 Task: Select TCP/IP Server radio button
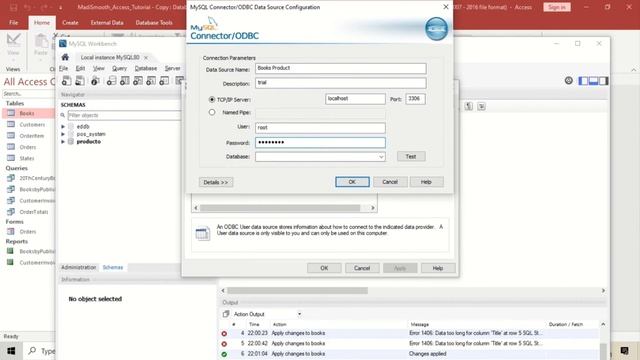(212, 99)
